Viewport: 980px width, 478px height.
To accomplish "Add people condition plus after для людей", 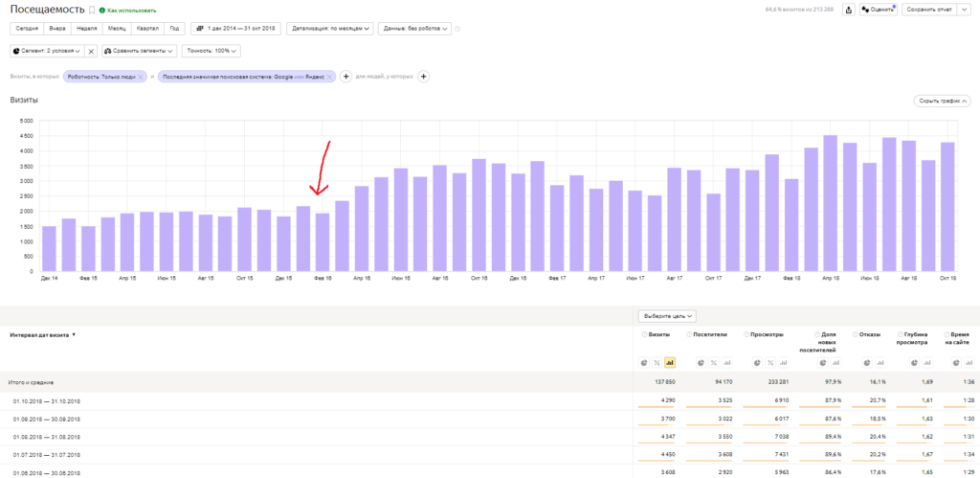I will pos(423,77).
